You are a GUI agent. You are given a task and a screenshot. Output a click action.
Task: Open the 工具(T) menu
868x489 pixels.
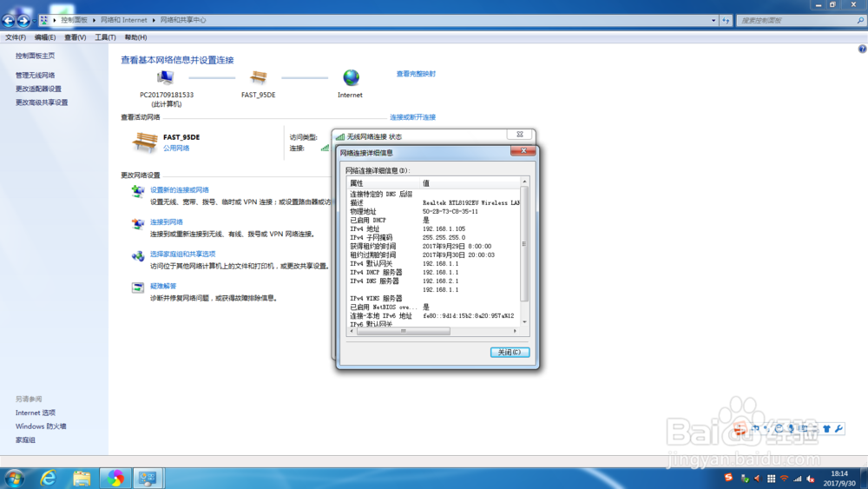point(105,37)
